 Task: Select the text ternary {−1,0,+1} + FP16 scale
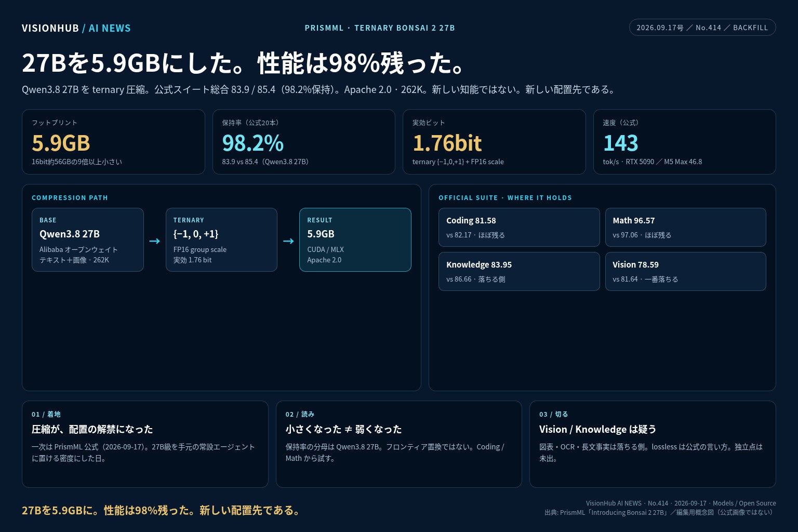tap(458, 162)
